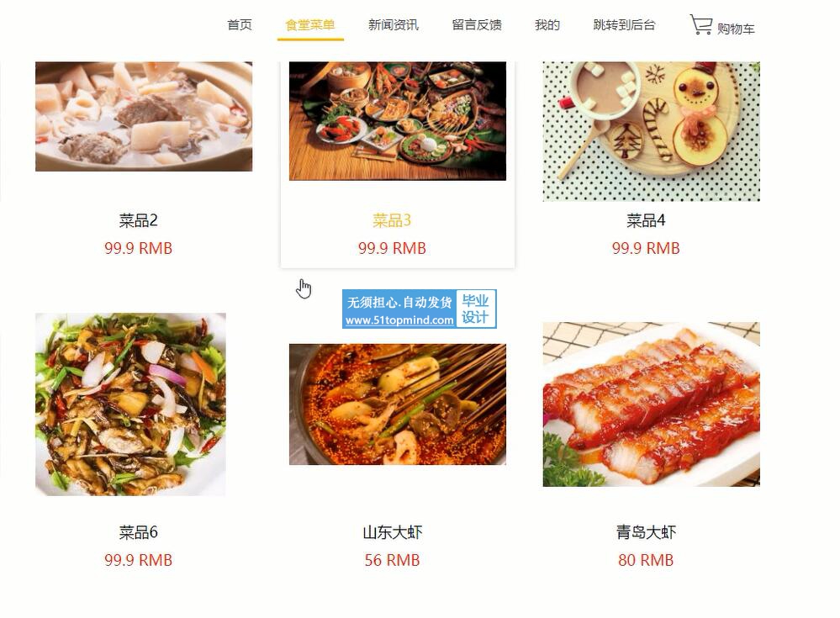Click the 购物车 text label
Viewport: 840px width, 618px height.
coord(736,29)
